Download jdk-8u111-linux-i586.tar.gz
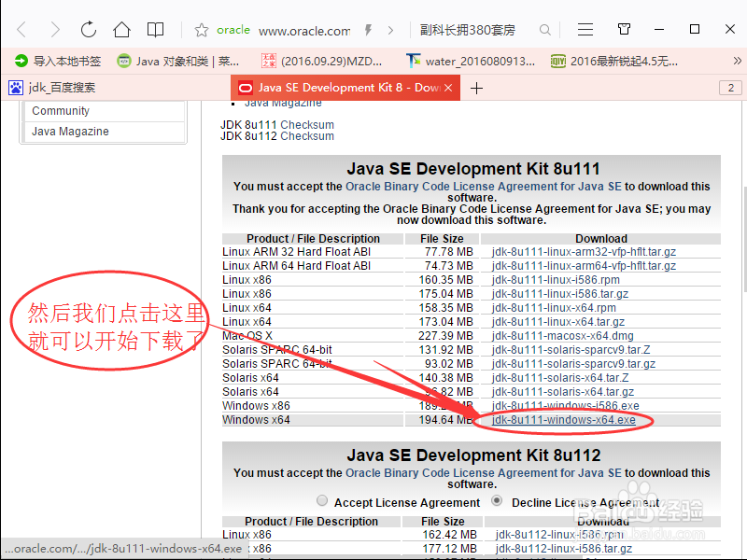The image size is (747, 560). click(560, 294)
